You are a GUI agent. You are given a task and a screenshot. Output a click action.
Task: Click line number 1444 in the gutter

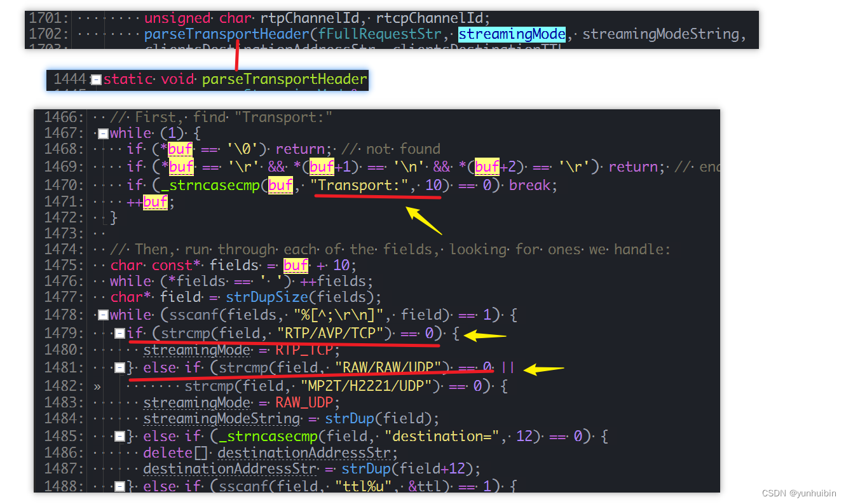[x=69, y=79]
